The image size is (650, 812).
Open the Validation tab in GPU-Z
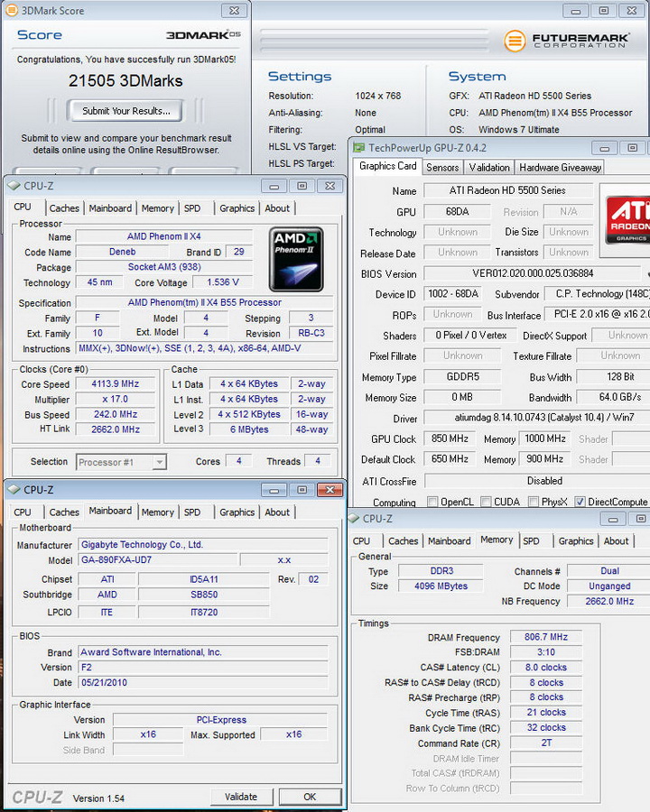coord(489,167)
